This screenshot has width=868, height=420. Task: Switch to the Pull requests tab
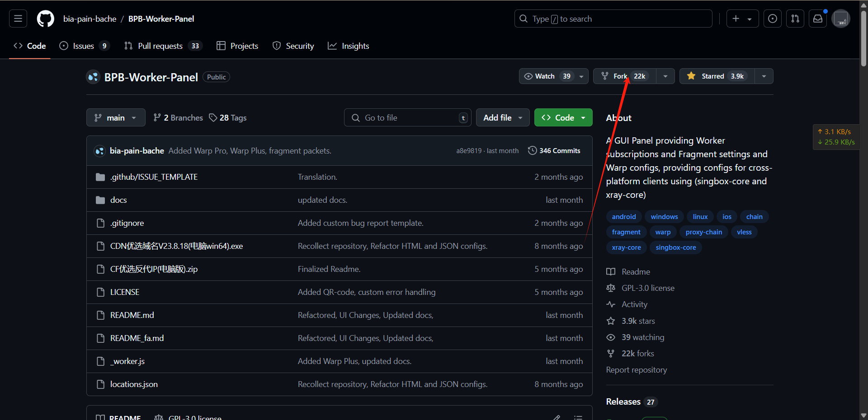coord(163,46)
